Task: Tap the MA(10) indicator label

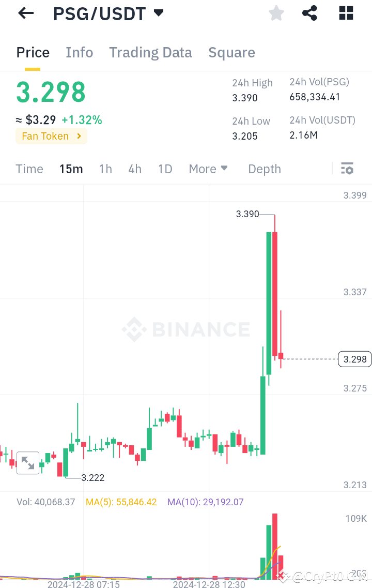Action: tap(205, 502)
